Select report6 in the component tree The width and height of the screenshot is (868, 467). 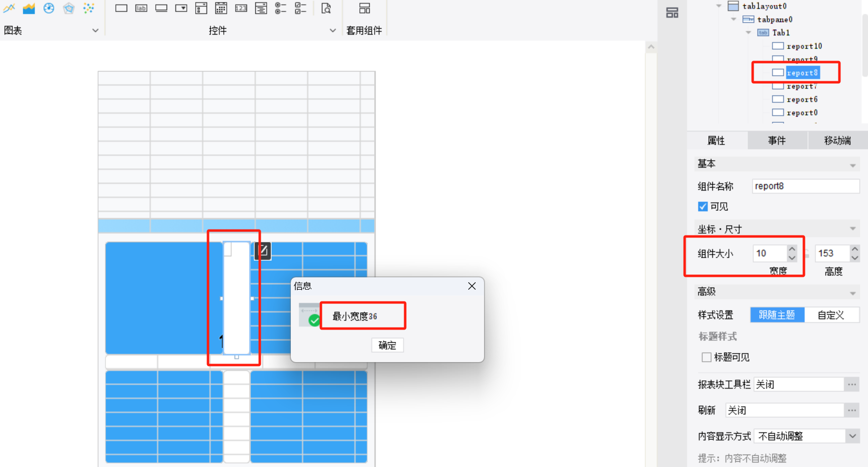point(802,100)
